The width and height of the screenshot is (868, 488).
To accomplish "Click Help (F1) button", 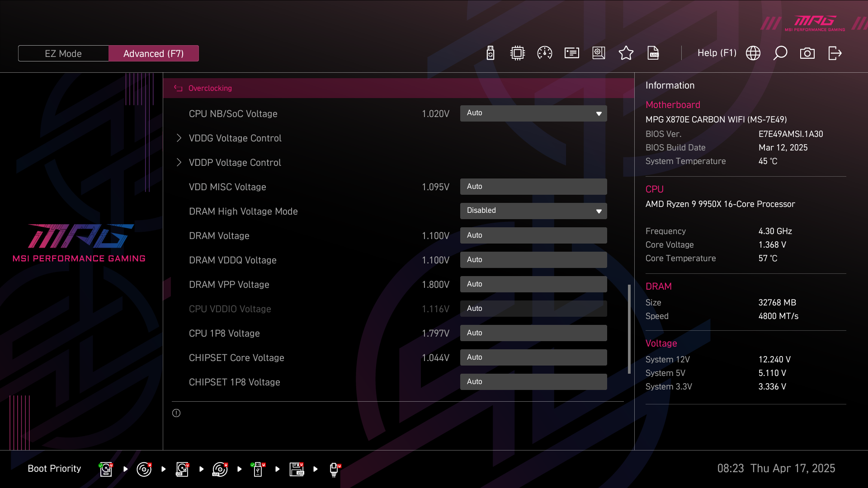I will click(717, 53).
